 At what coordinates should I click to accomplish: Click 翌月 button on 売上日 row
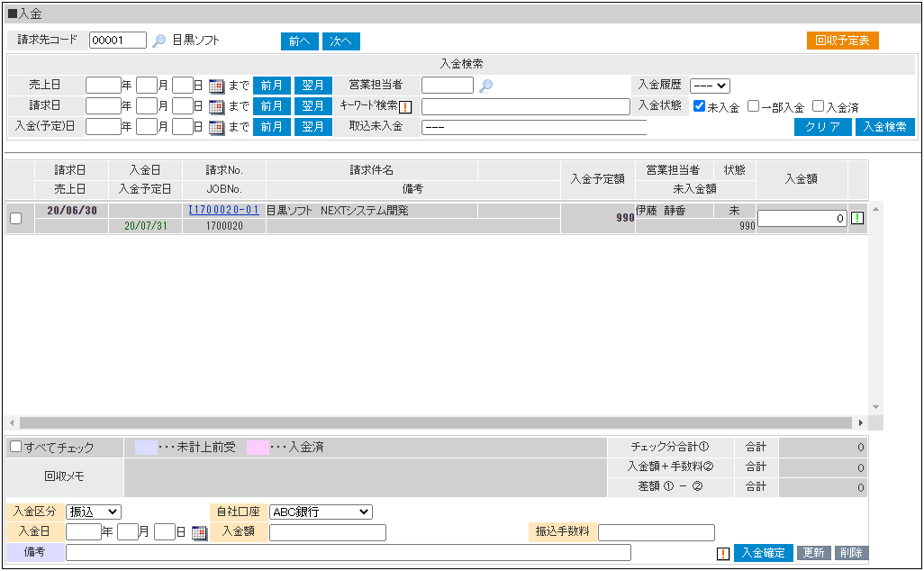[313, 86]
